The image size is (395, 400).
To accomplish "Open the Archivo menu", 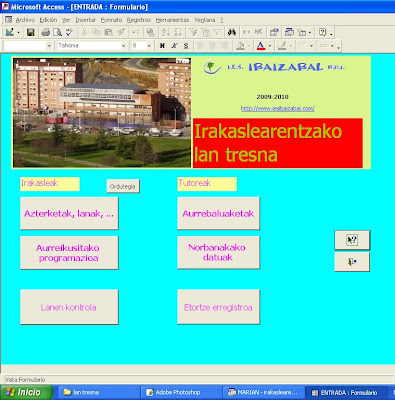I will [x=25, y=20].
